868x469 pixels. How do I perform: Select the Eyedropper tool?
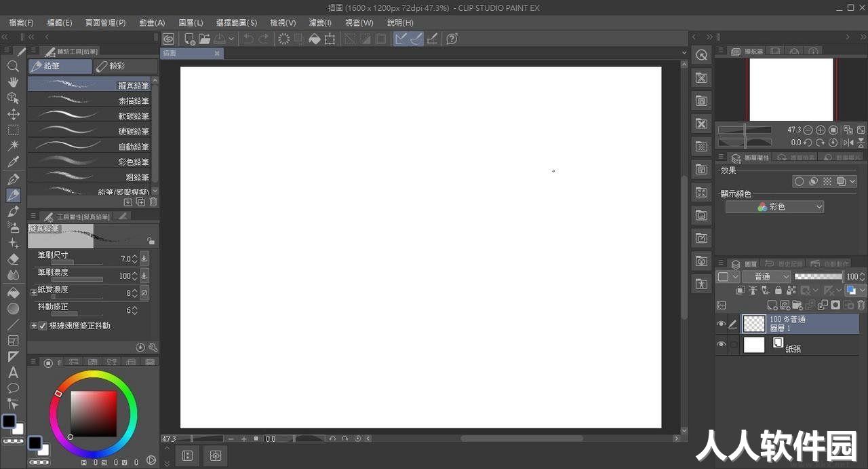click(x=13, y=162)
